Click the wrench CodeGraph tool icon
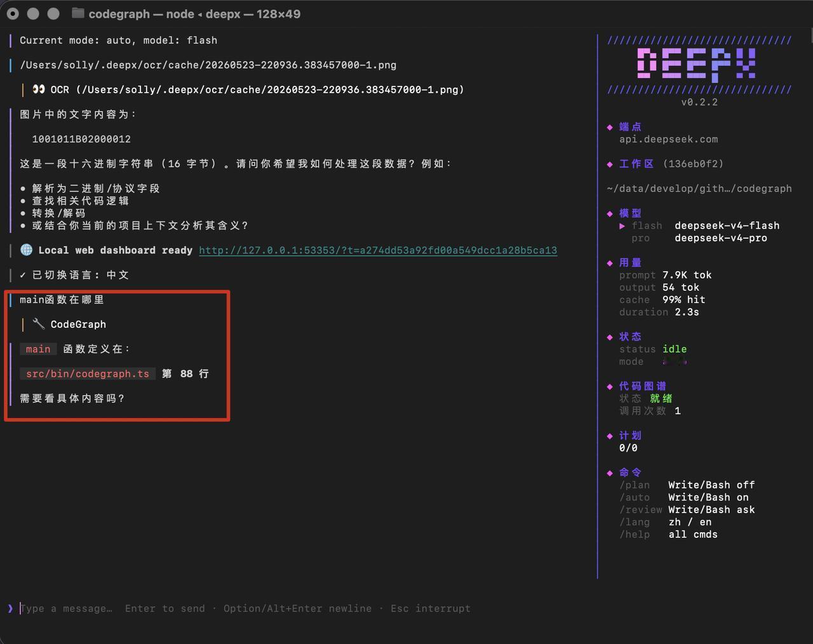The image size is (813, 644). [x=39, y=324]
